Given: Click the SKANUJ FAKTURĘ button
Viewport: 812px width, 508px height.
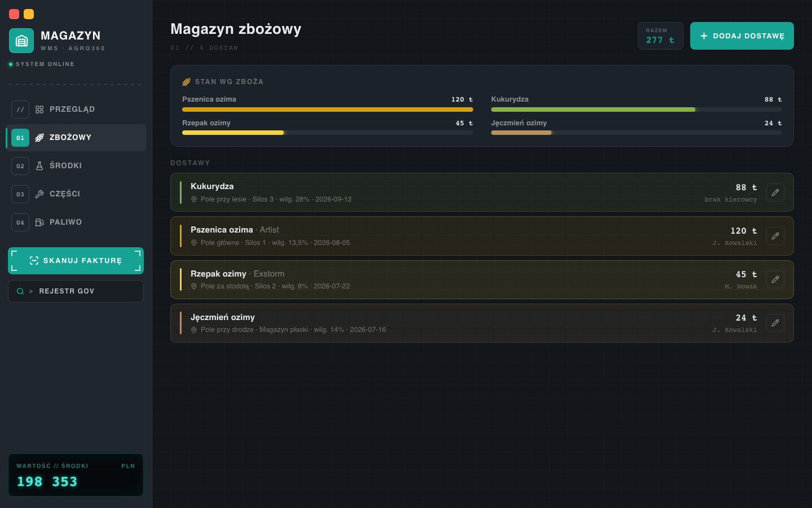Looking at the screenshot, I should (76, 261).
